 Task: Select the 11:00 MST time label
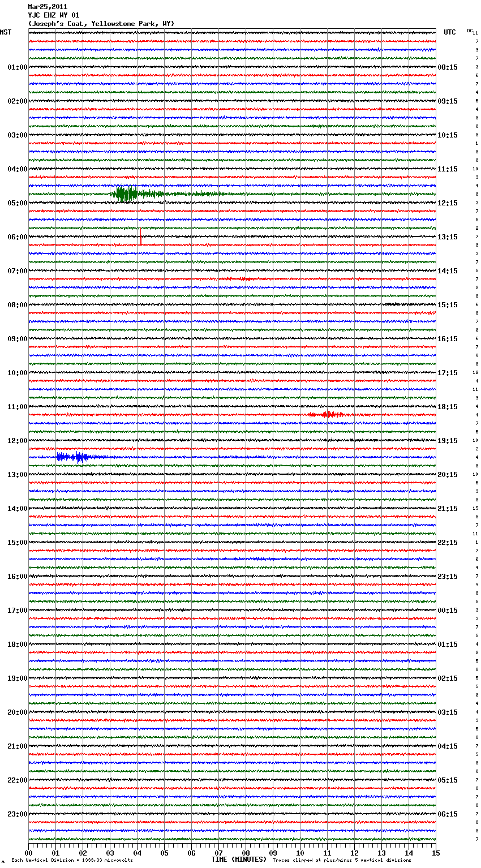pos(18,407)
